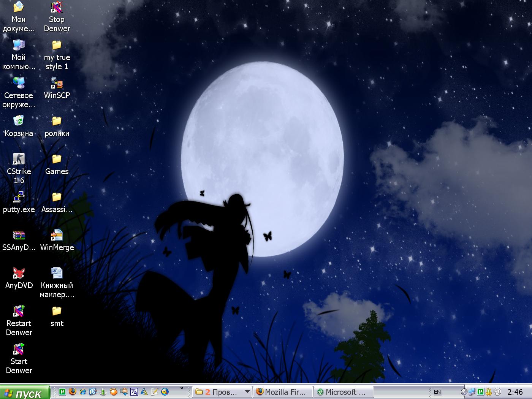Select the Start Denwer shortcut
532x399 pixels.
point(19,359)
